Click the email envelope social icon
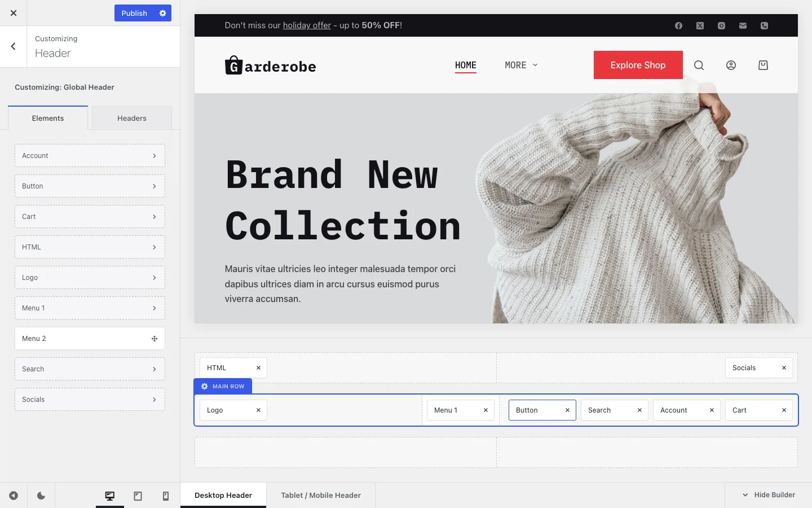Screen dimensions: 812x508 pos(743,25)
